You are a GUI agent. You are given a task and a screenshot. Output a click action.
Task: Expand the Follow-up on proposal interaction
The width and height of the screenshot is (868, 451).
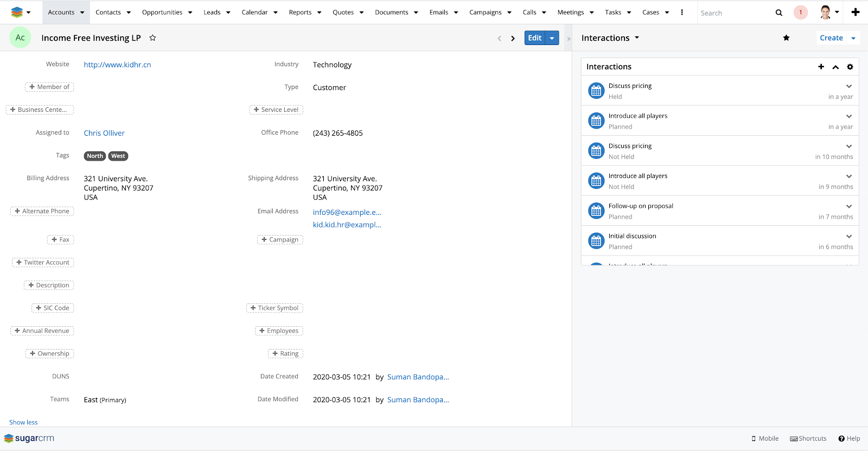(x=849, y=206)
